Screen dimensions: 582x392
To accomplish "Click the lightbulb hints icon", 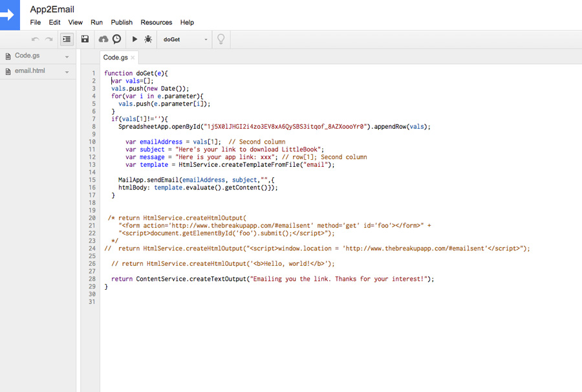I will [221, 39].
